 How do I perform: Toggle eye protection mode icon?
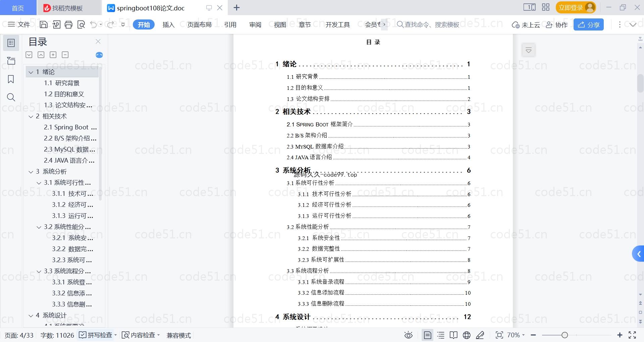click(x=408, y=335)
